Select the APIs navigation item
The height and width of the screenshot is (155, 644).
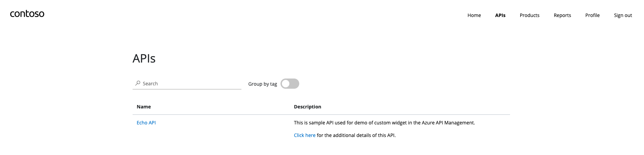[500, 15]
